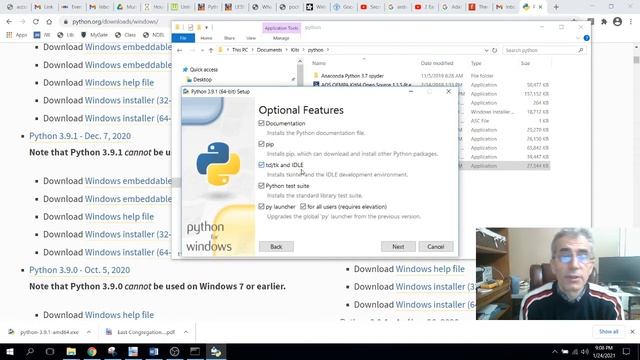Open a new Chrome tab
Screen dimensions: 640x360
coord(556,7)
